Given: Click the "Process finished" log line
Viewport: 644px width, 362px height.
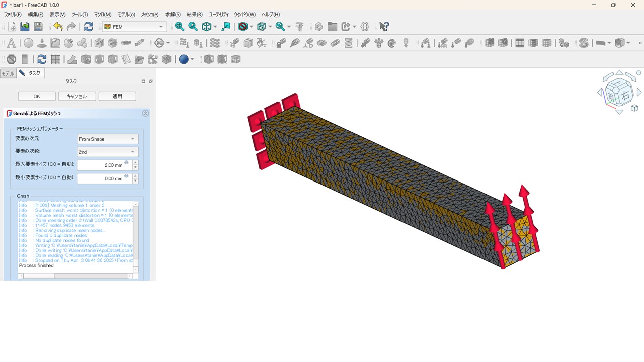Looking at the screenshot, I should coord(36,265).
